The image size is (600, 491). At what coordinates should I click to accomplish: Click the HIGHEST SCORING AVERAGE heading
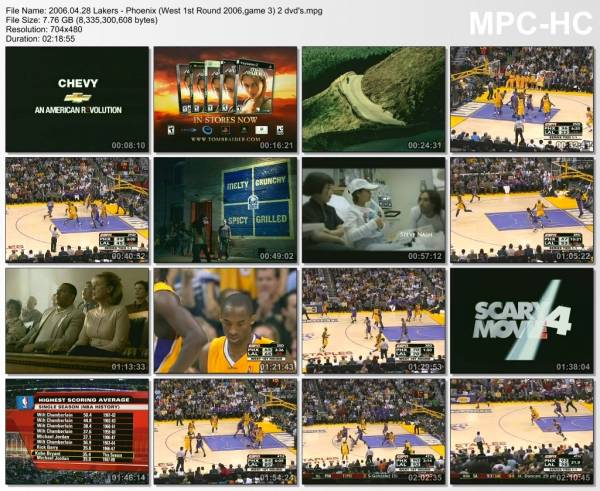click(x=84, y=400)
